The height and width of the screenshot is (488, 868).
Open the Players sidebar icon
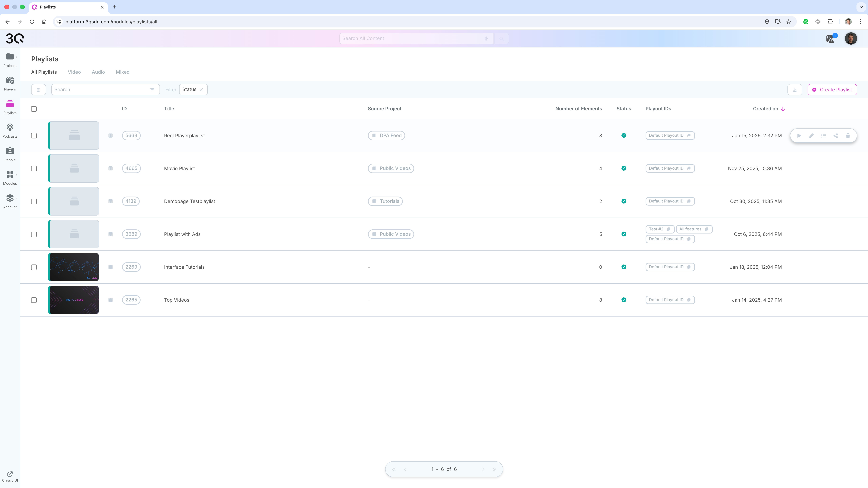pyautogui.click(x=10, y=83)
